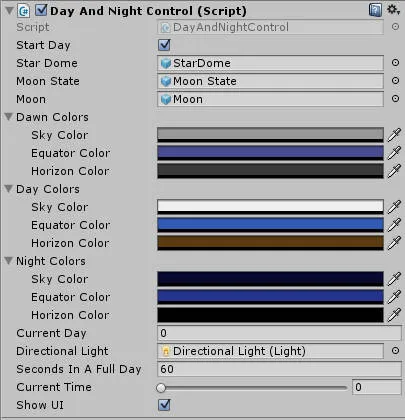
Task: Click the Star Dome label
Action: pos(47,63)
